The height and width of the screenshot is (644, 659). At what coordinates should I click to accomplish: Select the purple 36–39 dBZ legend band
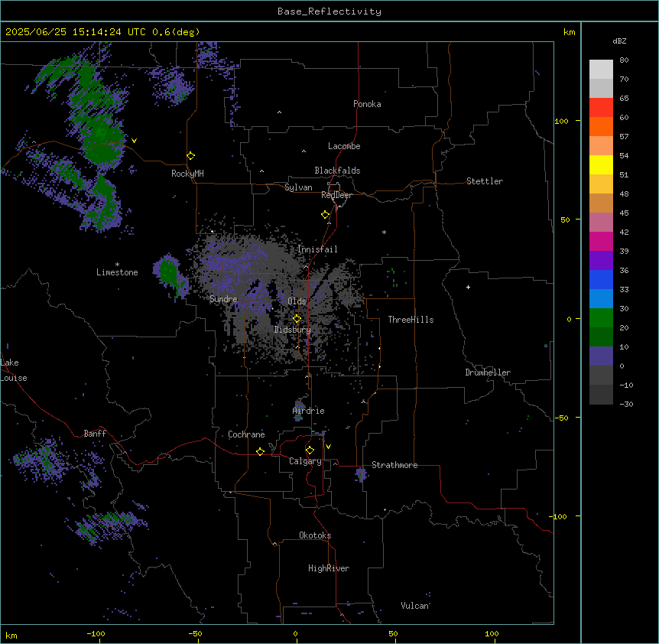point(601,260)
